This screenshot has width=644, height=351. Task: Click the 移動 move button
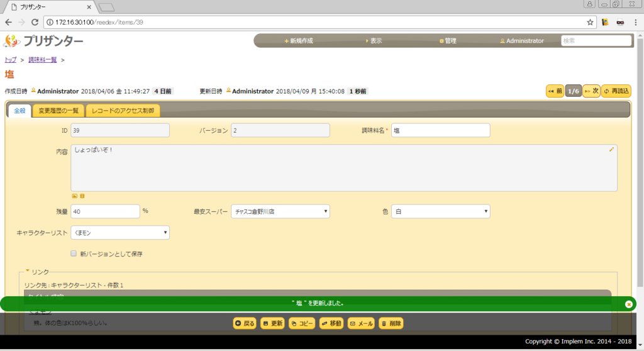[x=331, y=323]
